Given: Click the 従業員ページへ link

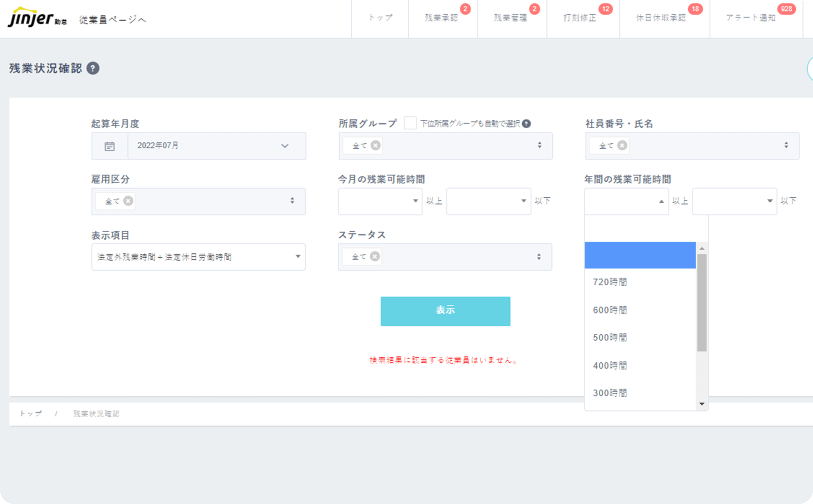Looking at the screenshot, I should pyautogui.click(x=113, y=20).
